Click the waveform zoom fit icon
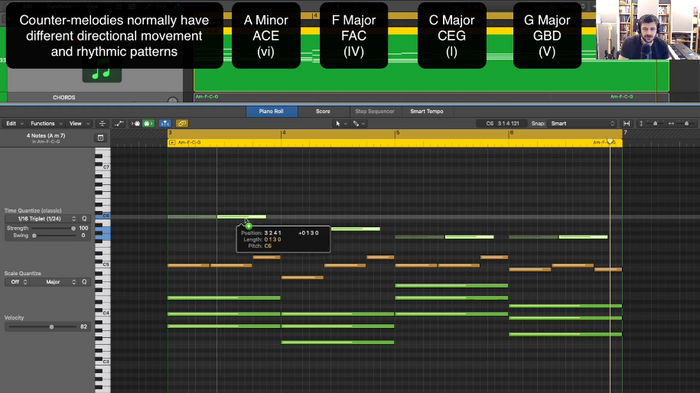The image size is (700, 393). (627, 123)
